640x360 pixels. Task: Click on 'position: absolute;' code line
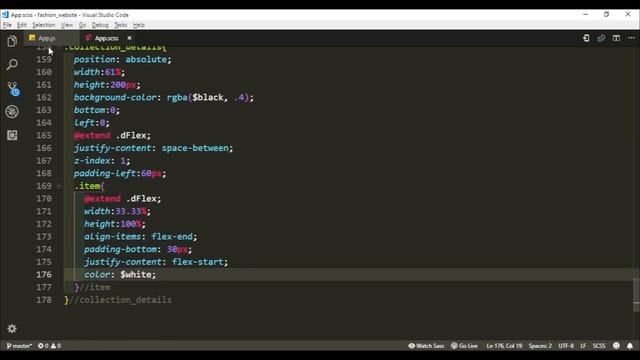(x=122, y=59)
